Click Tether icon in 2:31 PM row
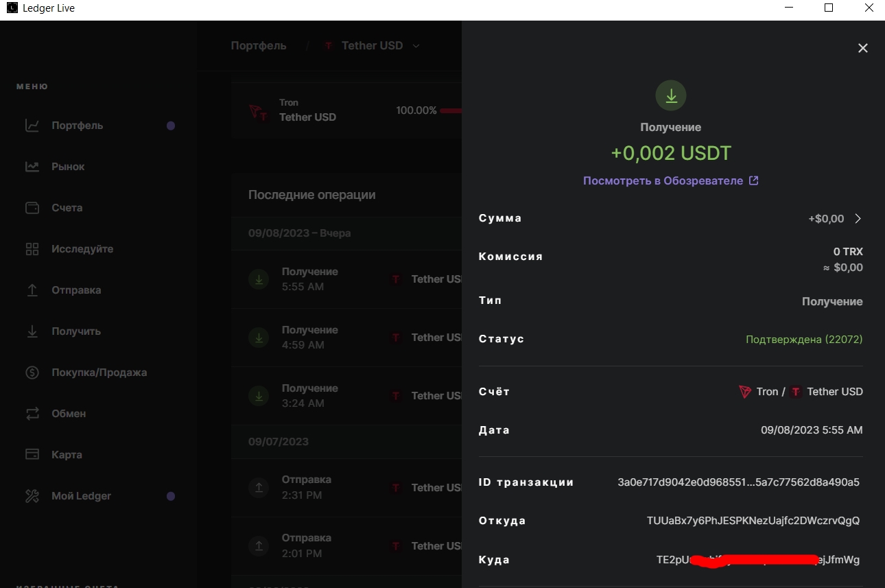This screenshot has height=588, width=885. (x=396, y=488)
